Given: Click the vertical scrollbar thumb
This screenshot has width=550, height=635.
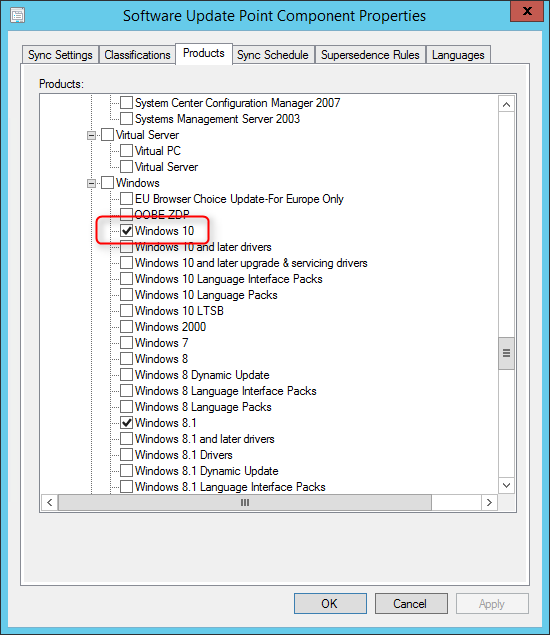Looking at the screenshot, I should pos(506,353).
